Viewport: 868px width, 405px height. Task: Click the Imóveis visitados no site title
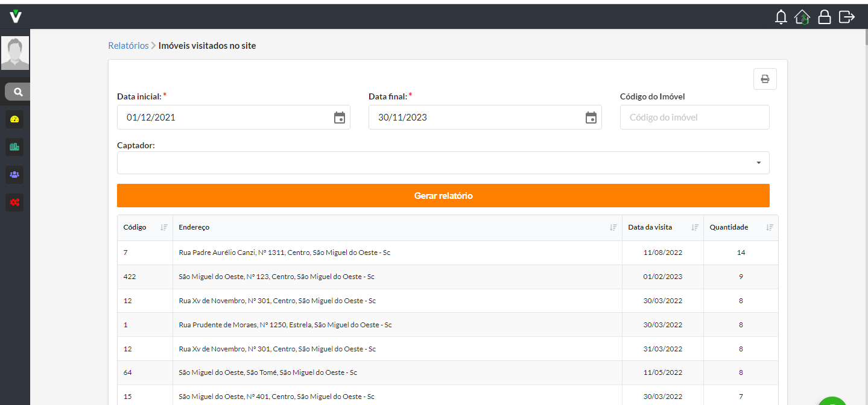pos(207,46)
